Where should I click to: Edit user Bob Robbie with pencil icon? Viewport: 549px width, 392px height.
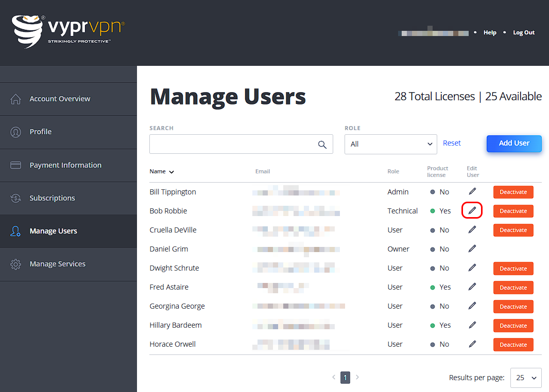(472, 210)
